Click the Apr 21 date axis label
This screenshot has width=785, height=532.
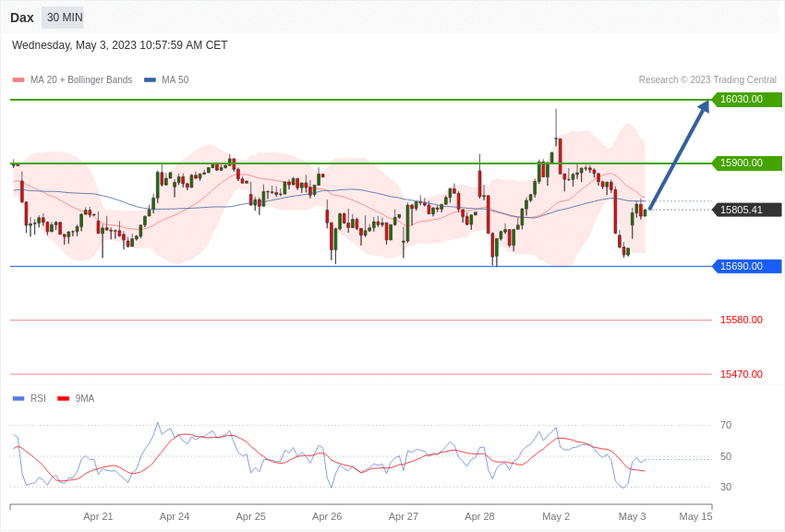pyautogui.click(x=98, y=516)
